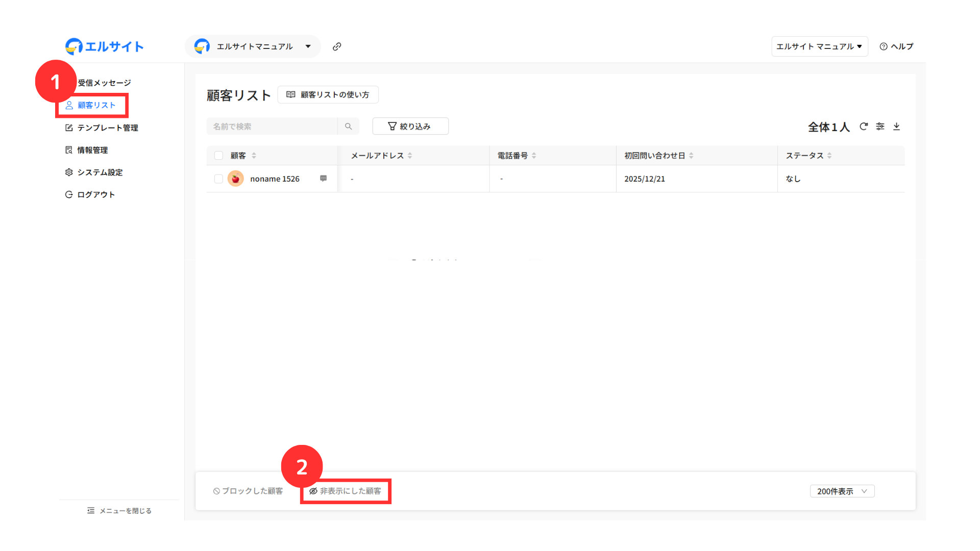Click the refresh list icon

(x=864, y=127)
